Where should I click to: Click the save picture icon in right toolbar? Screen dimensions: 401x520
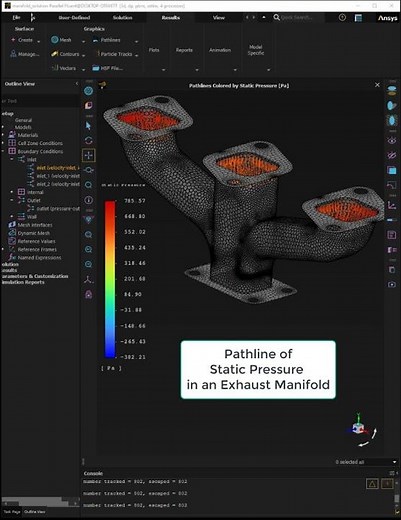[392, 235]
